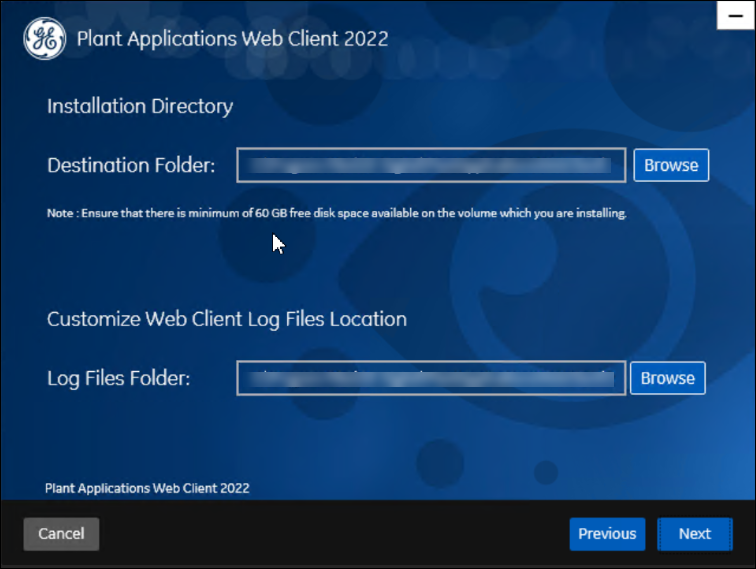Image resolution: width=756 pixels, height=569 pixels.
Task: Click the Destination Folder path field
Action: pos(431,165)
